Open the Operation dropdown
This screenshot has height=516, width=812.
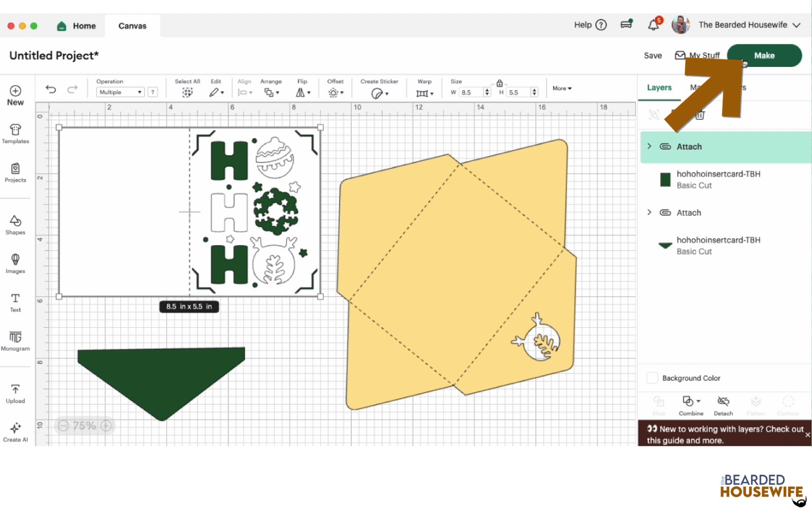120,92
